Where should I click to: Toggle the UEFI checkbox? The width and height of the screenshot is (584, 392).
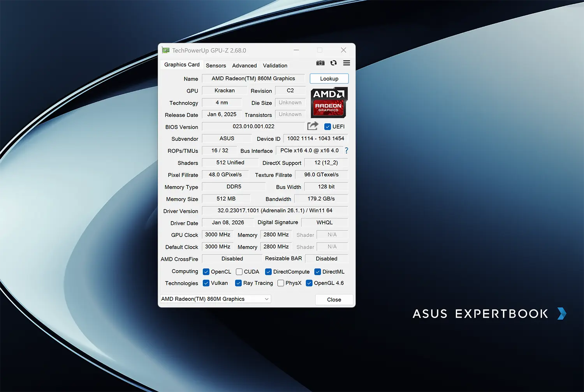click(327, 127)
